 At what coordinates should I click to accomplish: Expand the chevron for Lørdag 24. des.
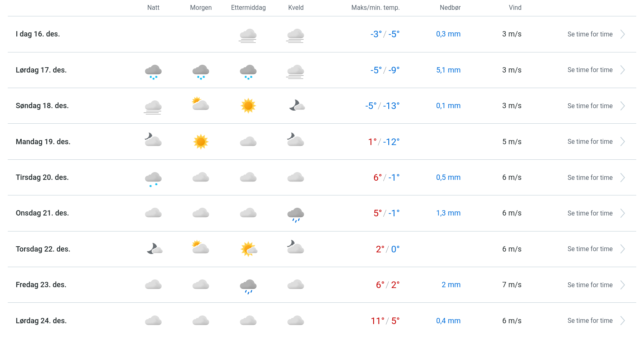click(622, 321)
